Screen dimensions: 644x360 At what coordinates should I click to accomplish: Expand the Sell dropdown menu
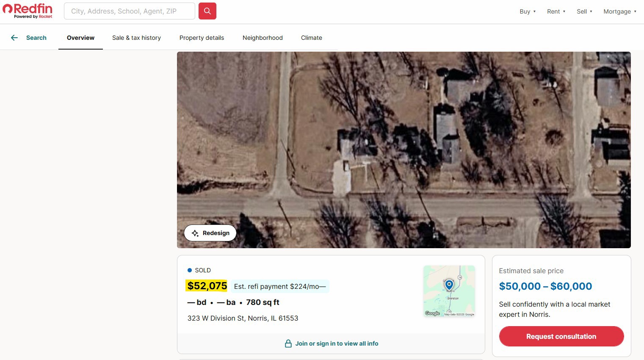[584, 11]
